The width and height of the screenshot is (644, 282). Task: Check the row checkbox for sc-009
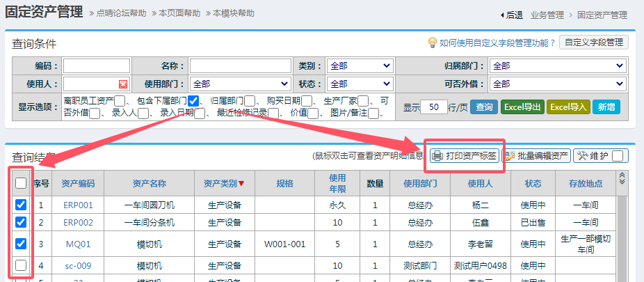[x=21, y=265]
